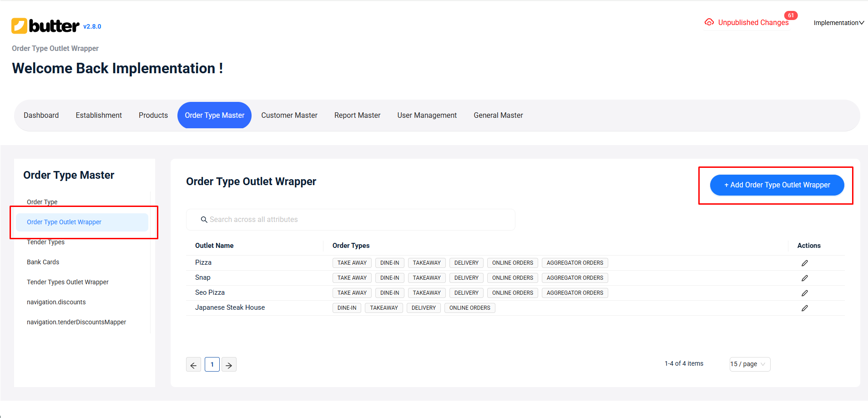Open Tender Types in sidebar

point(45,242)
